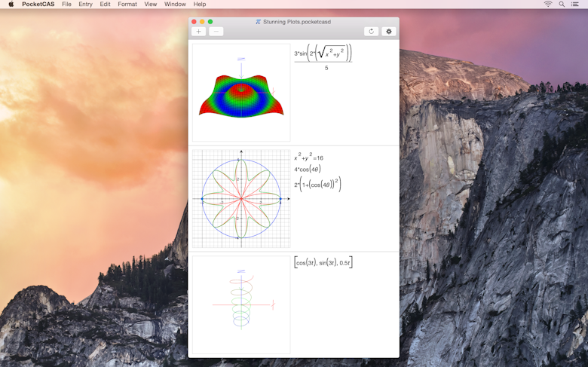
Task: Open the Entry menu
Action: click(x=85, y=4)
